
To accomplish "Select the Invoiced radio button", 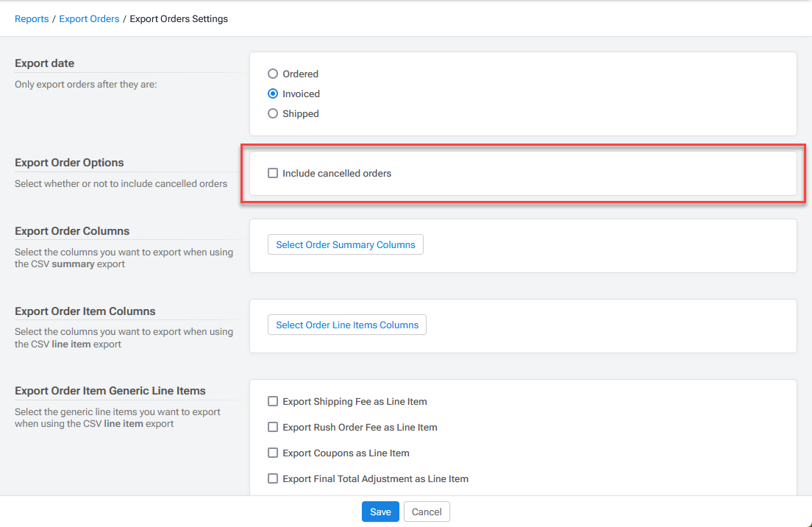I will pyautogui.click(x=273, y=93).
